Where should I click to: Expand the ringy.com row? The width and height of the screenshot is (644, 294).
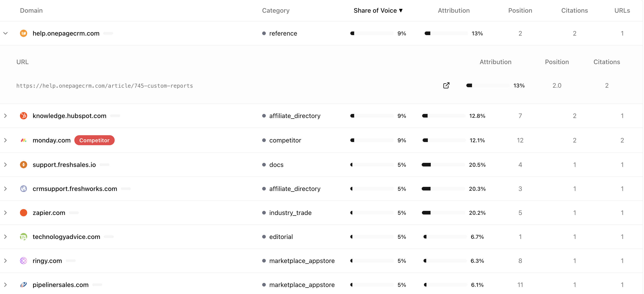point(5,260)
